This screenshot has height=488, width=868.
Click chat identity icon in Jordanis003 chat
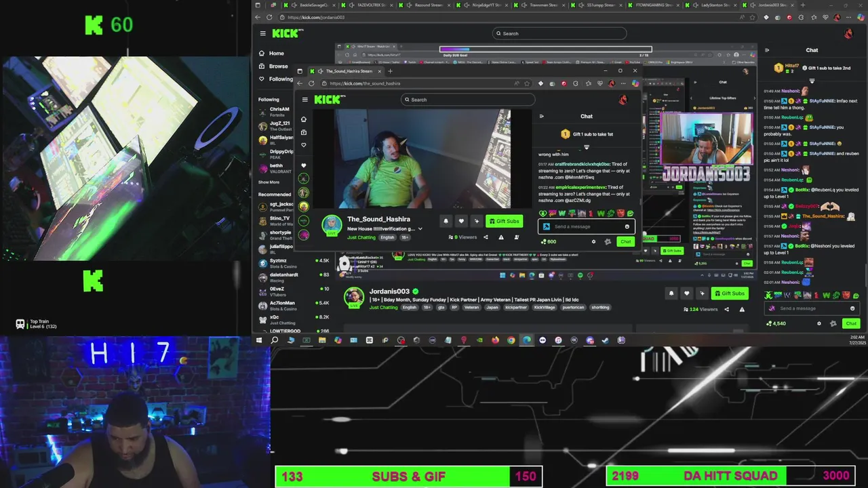pyautogui.click(x=833, y=323)
